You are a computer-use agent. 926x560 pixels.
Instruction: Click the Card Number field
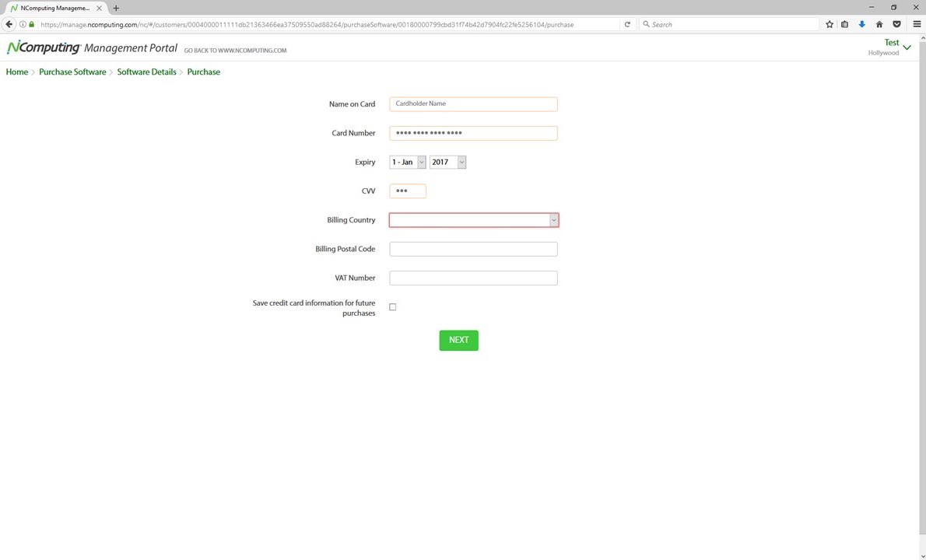[x=474, y=133]
